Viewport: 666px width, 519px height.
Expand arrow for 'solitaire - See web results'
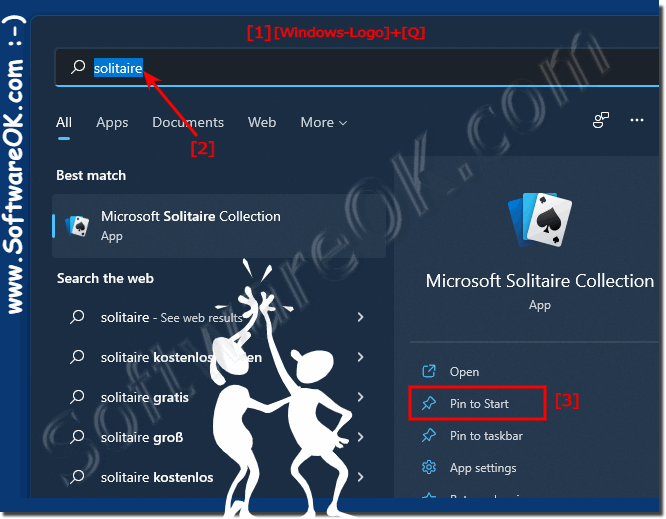360,317
